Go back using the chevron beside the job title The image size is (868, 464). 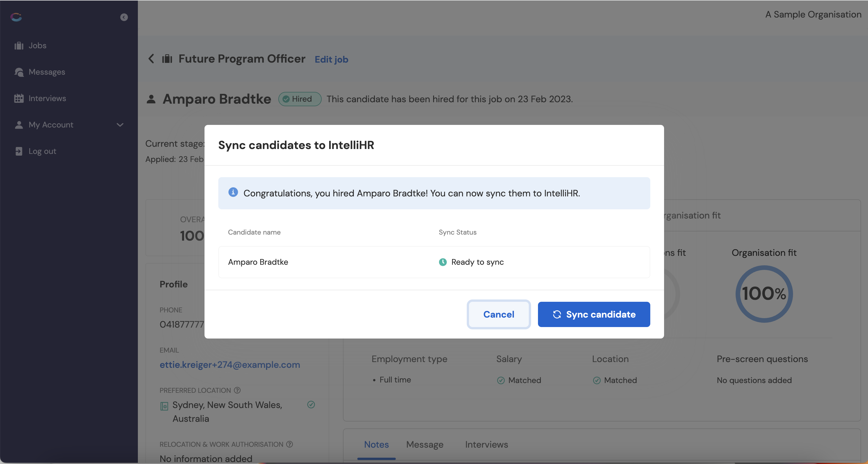point(151,59)
